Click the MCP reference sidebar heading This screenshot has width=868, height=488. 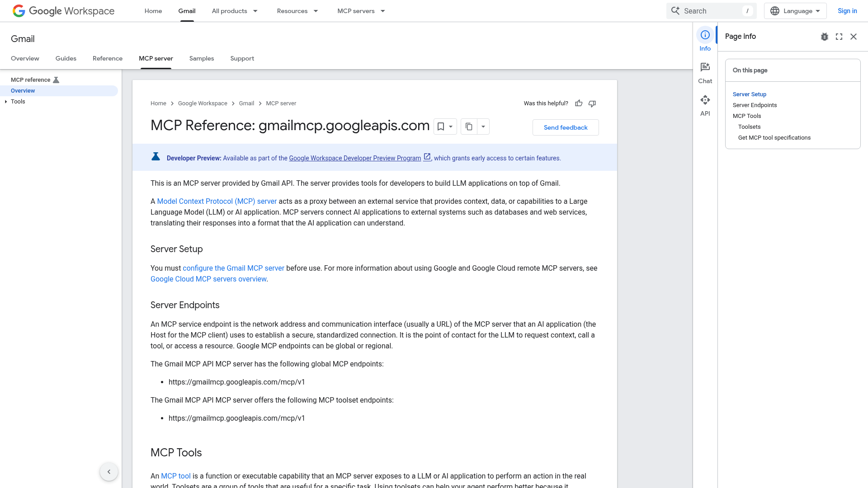pyautogui.click(x=30, y=80)
